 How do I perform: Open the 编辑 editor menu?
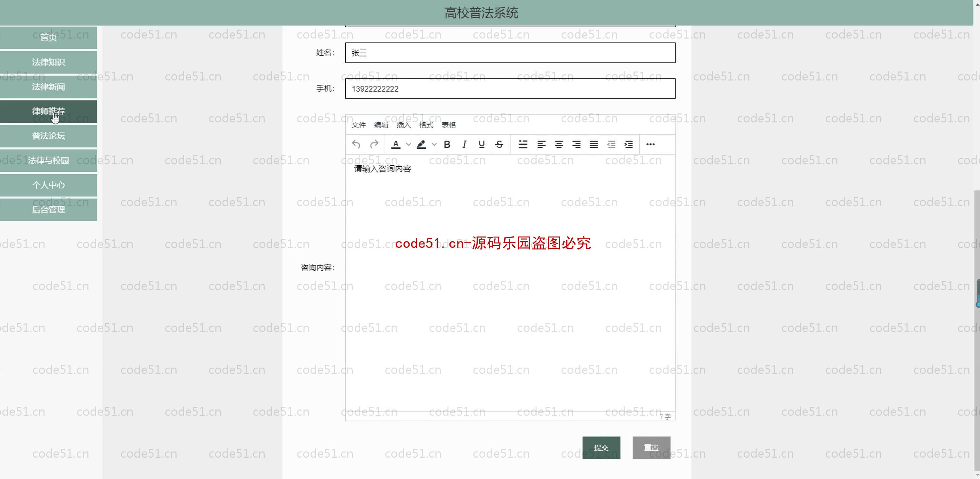381,125
